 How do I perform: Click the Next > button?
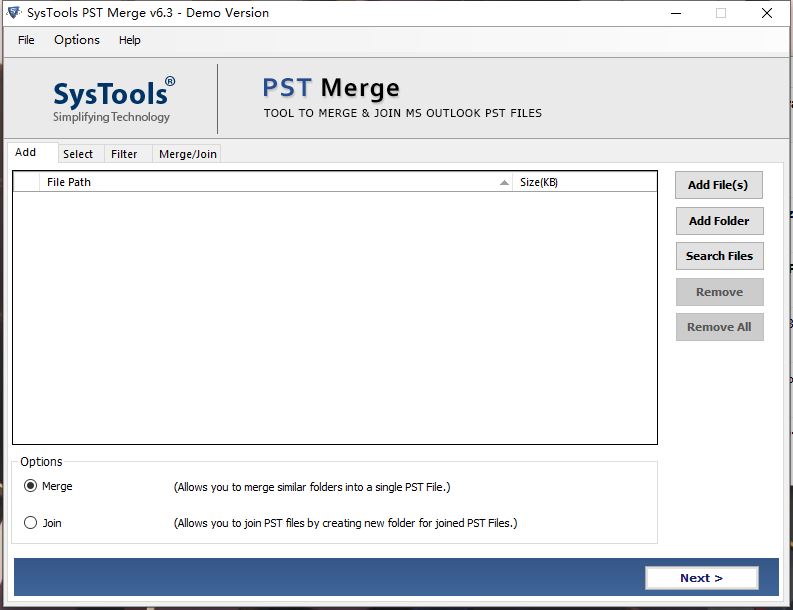click(702, 578)
